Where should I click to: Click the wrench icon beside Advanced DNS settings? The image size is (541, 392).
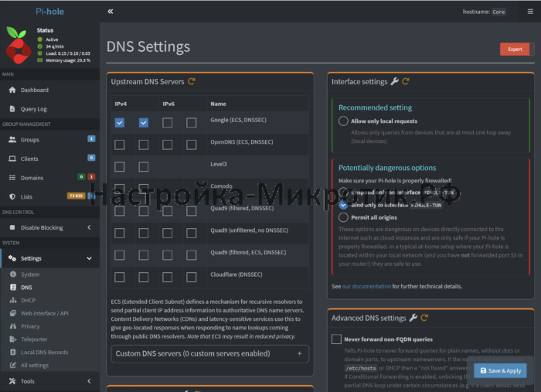pos(413,318)
